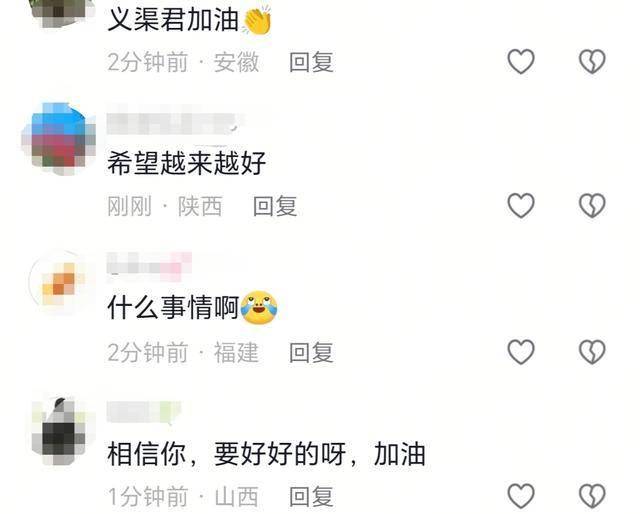This screenshot has height=514, width=640.
Task: Like the 什么事情啊 comment
Action: point(521,352)
